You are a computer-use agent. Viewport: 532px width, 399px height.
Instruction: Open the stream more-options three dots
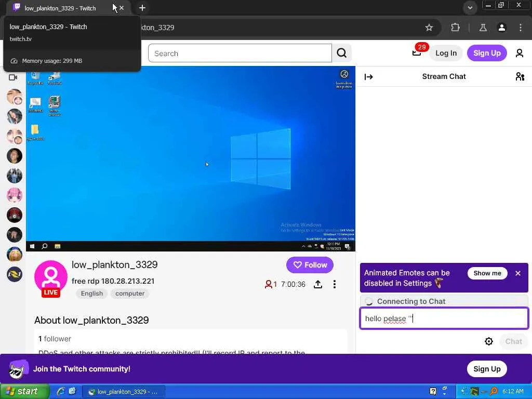(x=335, y=284)
